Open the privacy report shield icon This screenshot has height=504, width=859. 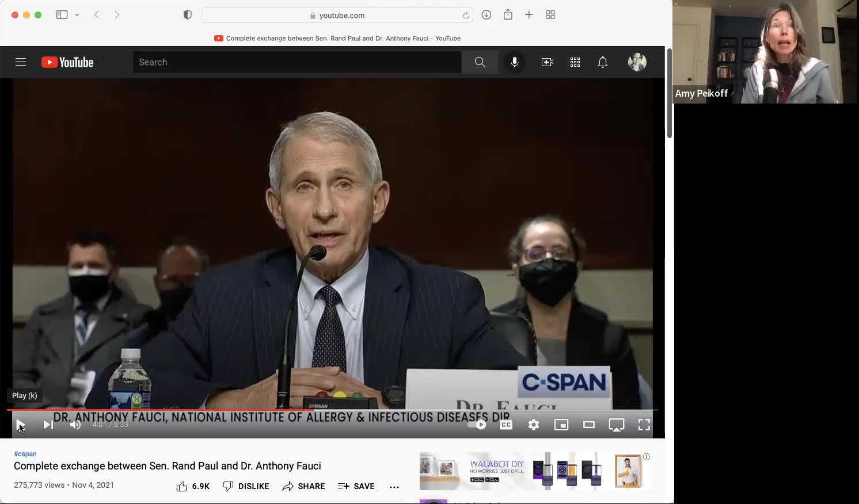[188, 15]
